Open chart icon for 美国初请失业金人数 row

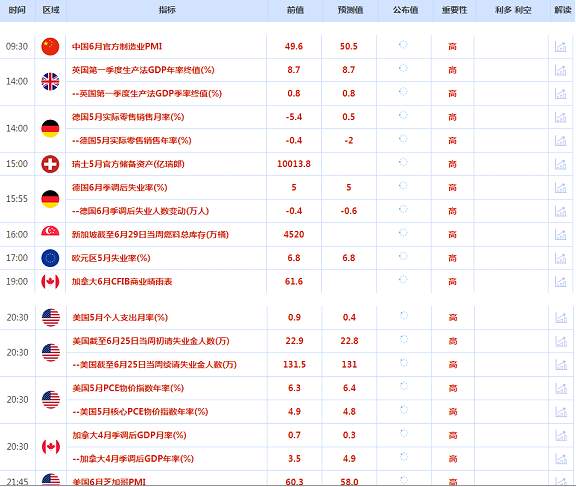[x=561, y=341]
